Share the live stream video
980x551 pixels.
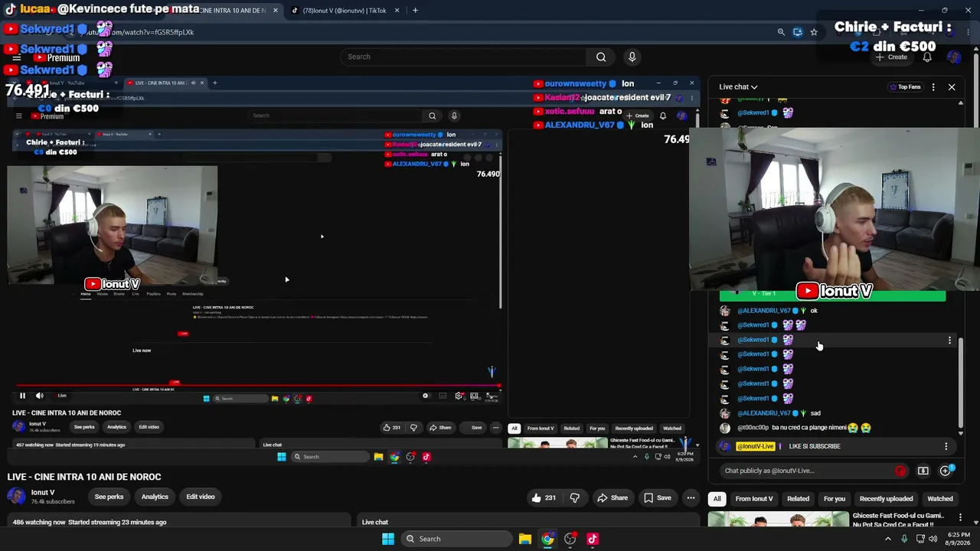pyautogui.click(x=612, y=497)
